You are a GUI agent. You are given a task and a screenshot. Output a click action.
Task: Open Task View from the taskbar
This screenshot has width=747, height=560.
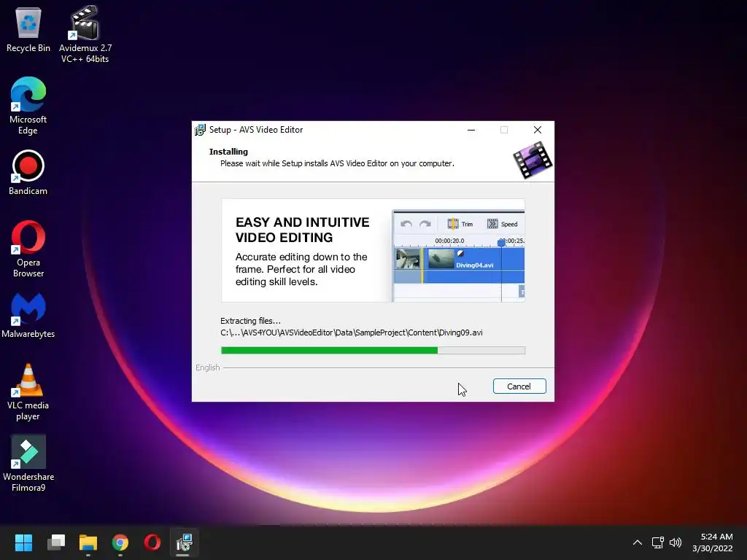55,542
